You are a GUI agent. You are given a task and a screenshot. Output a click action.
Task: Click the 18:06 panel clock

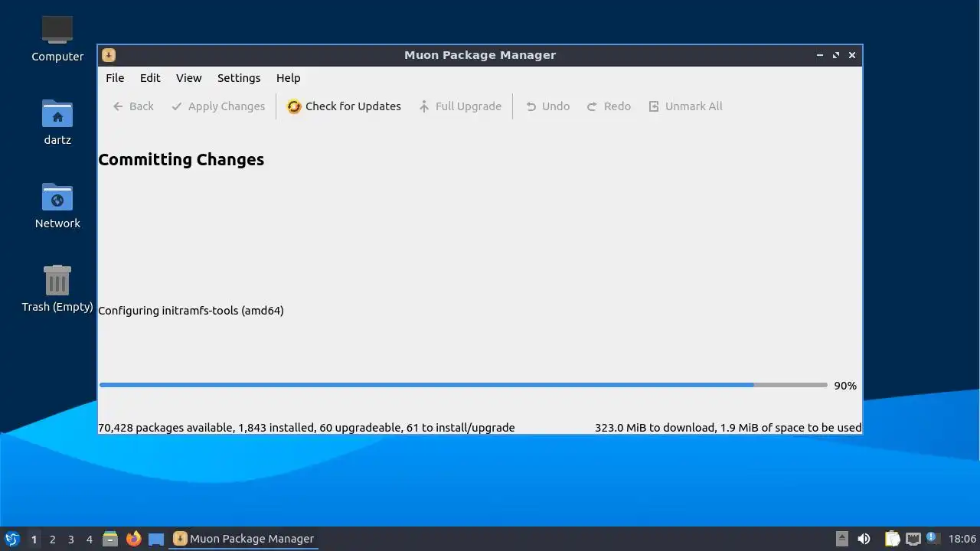click(x=962, y=539)
